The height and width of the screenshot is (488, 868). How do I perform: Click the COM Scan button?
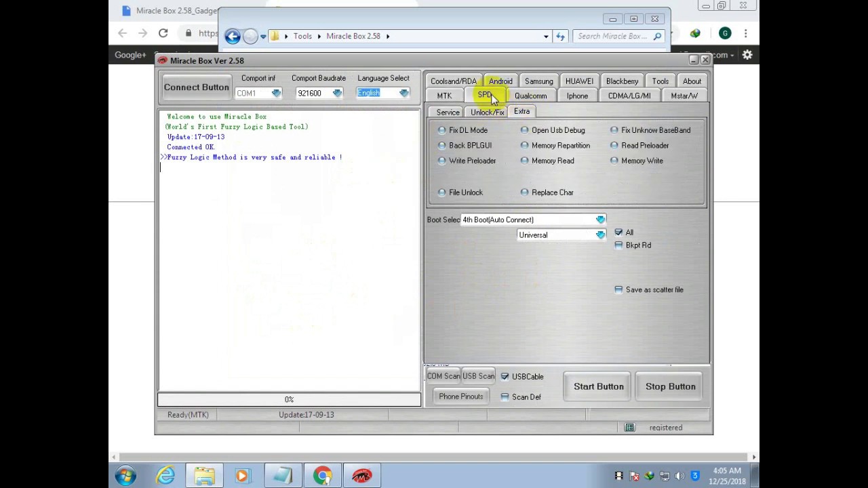443,376
